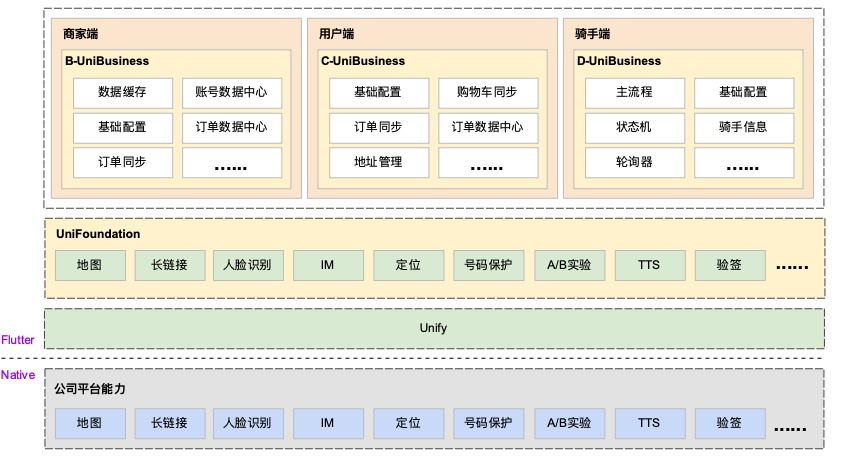Click the purple Flutter label
Image resolution: width=858 pixels, height=468 pixels.
pos(18,340)
